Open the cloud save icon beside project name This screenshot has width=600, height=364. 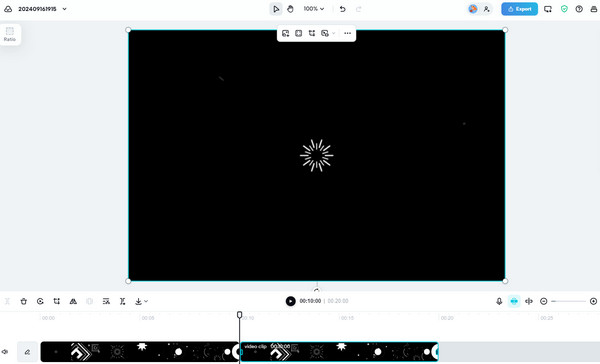tap(8, 9)
